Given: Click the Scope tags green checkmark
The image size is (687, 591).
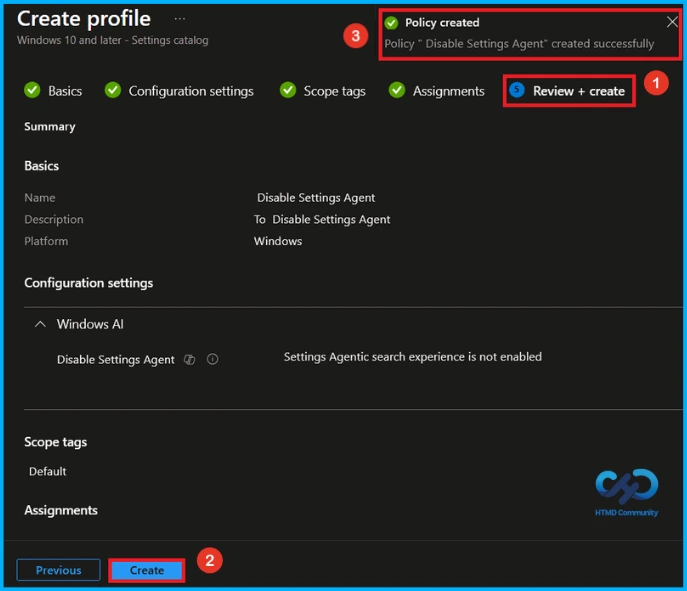Looking at the screenshot, I should coord(288,90).
